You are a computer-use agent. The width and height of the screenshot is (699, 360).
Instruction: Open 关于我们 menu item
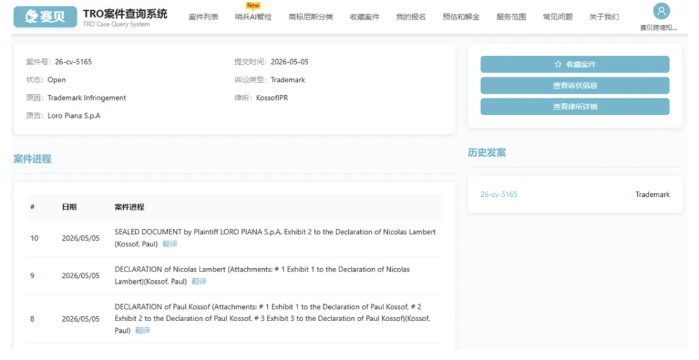[604, 17]
